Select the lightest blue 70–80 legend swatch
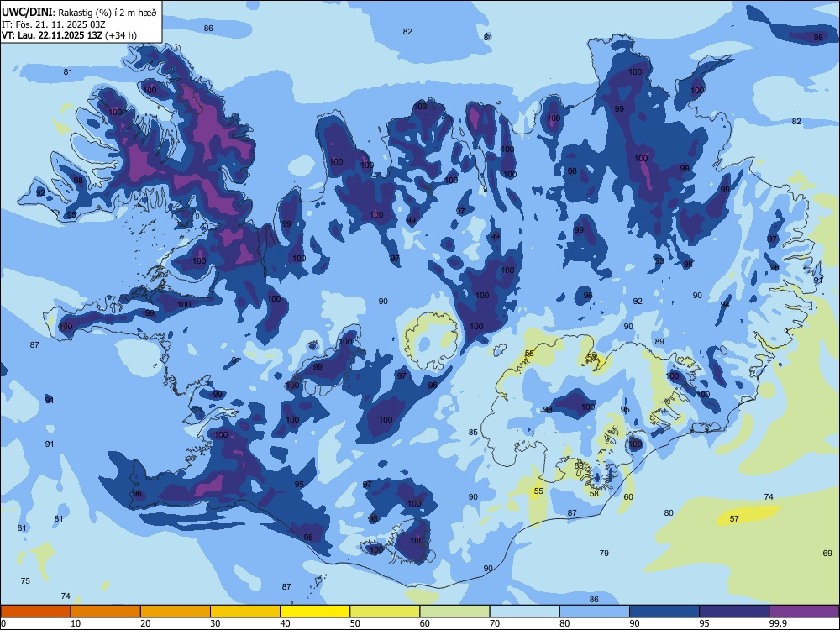 [524, 612]
